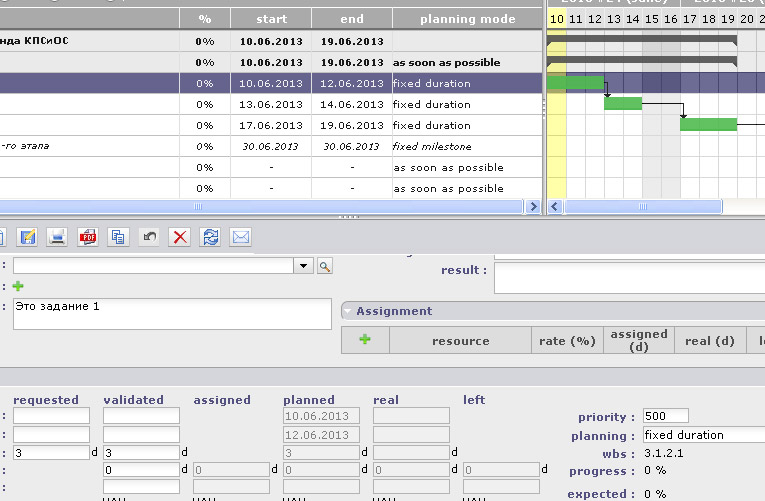Click the print toolbar icon
The image size is (765, 501).
point(58,237)
